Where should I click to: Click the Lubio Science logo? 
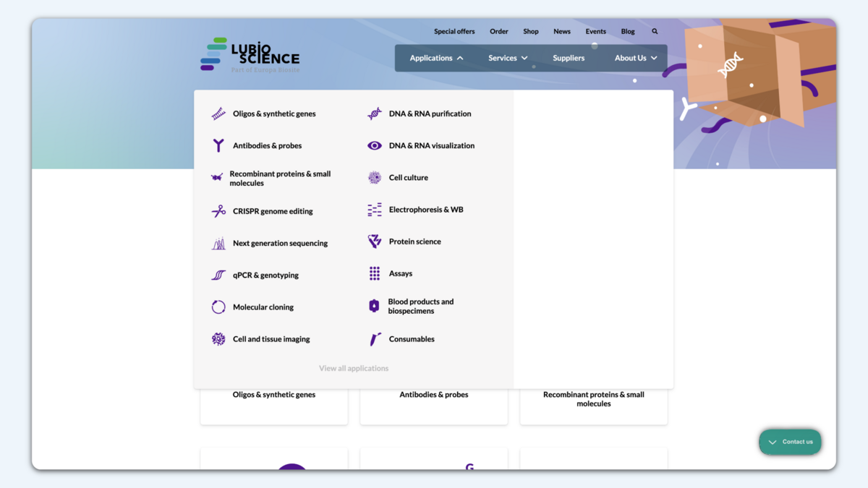(250, 55)
